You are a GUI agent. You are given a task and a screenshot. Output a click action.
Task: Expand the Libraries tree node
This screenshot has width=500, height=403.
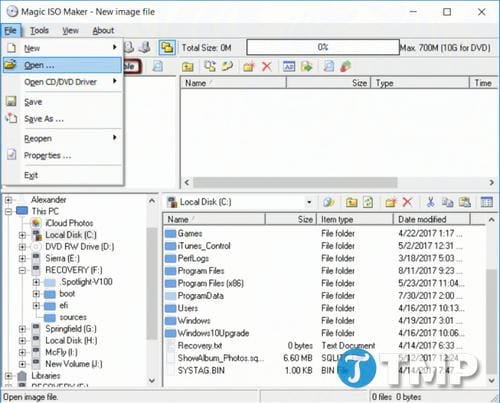9,376
